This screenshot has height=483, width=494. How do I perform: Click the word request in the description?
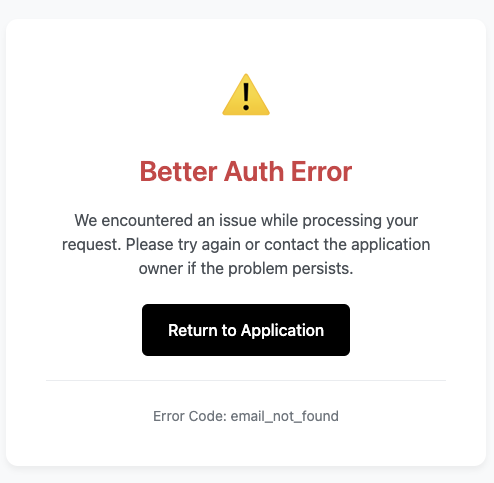pyautogui.click(x=91, y=245)
